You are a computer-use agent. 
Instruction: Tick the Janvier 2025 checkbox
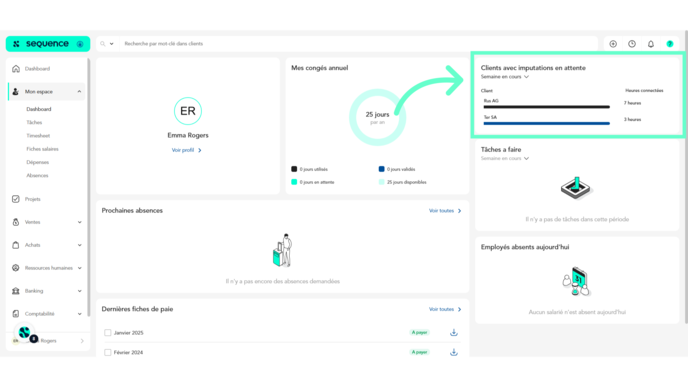coord(108,333)
